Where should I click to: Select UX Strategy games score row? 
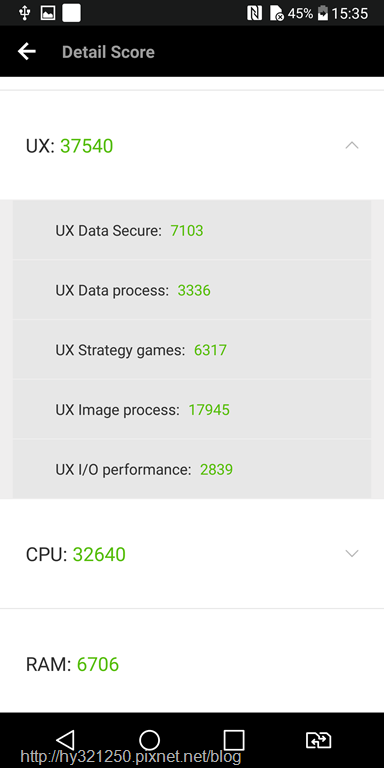[x=192, y=350]
